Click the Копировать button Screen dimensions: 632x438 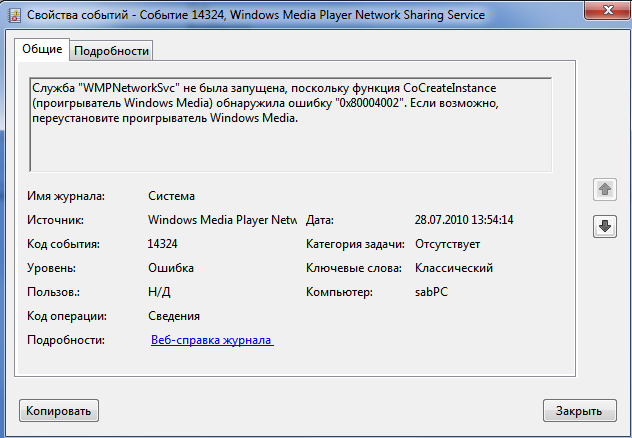[x=59, y=411]
